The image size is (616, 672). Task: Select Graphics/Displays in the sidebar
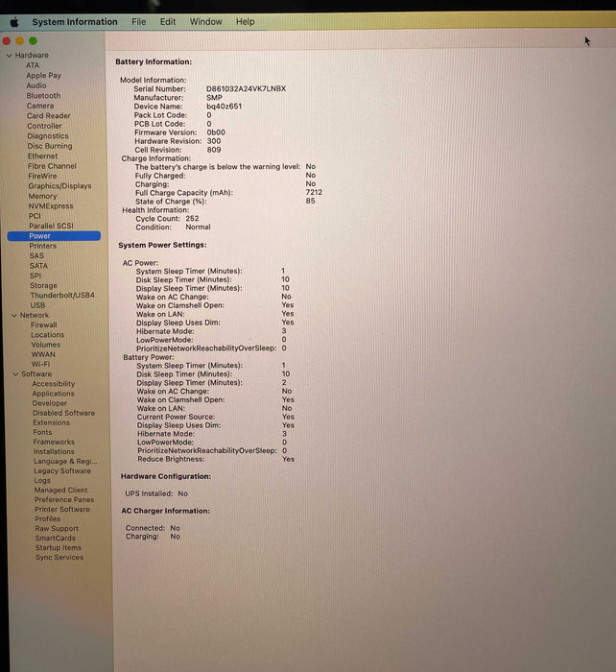click(59, 186)
